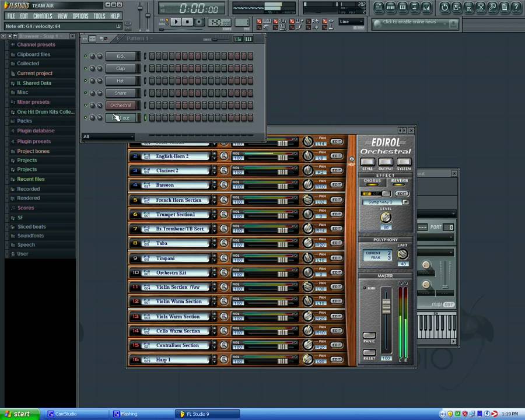Image resolution: width=525 pixels, height=420 pixels.
Task: Open the help question-mark icon
Action: [x=517, y=7]
